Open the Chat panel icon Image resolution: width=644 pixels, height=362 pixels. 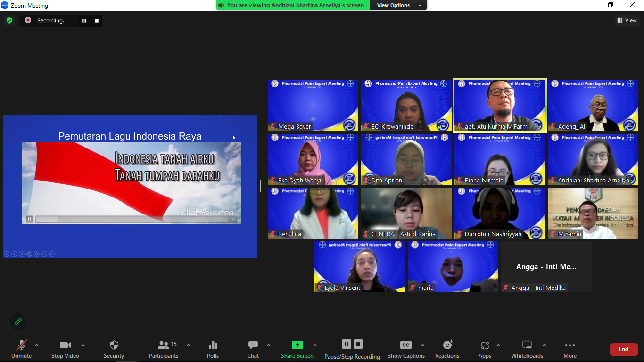point(253,346)
